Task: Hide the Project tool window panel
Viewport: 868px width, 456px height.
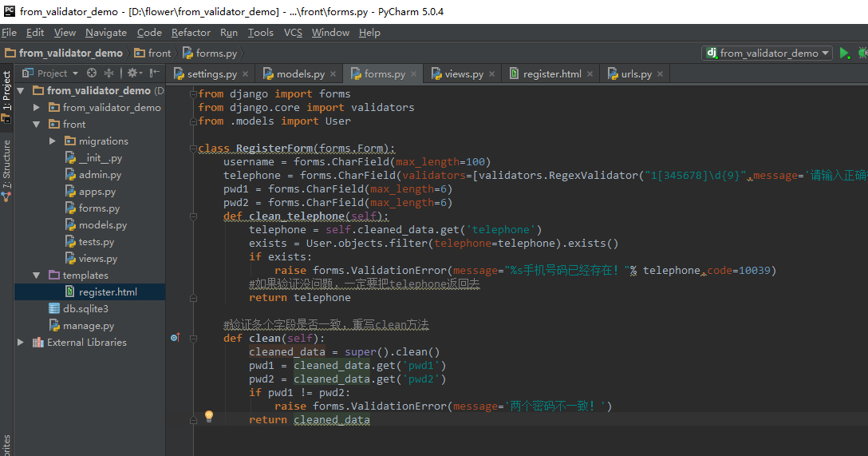Action: coord(155,73)
